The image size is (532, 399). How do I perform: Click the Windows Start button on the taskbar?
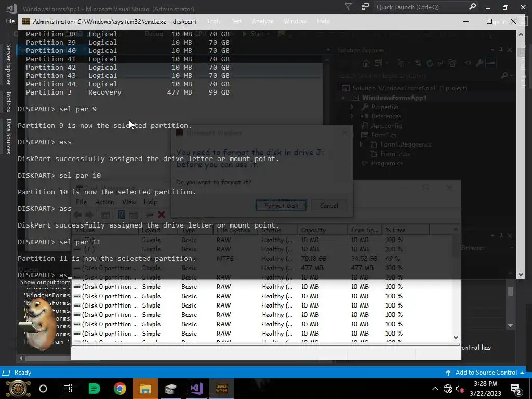pos(18,389)
